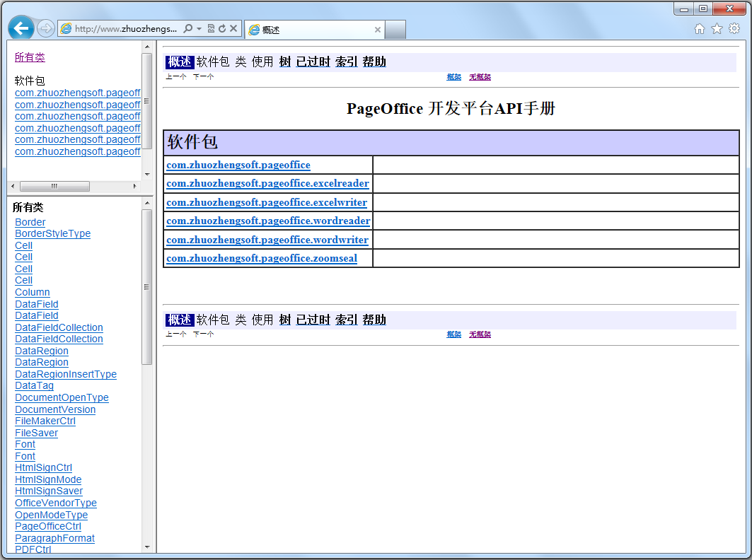
Task: Open the com.zhuozhengsoft.pageoffice.excelwriter package link
Action: coord(267,202)
